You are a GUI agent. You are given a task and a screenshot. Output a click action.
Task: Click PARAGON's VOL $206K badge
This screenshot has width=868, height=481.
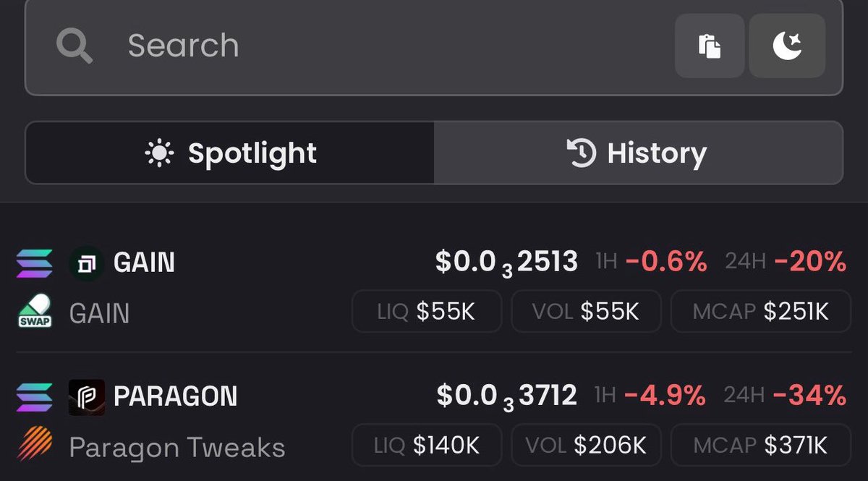pos(586,445)
